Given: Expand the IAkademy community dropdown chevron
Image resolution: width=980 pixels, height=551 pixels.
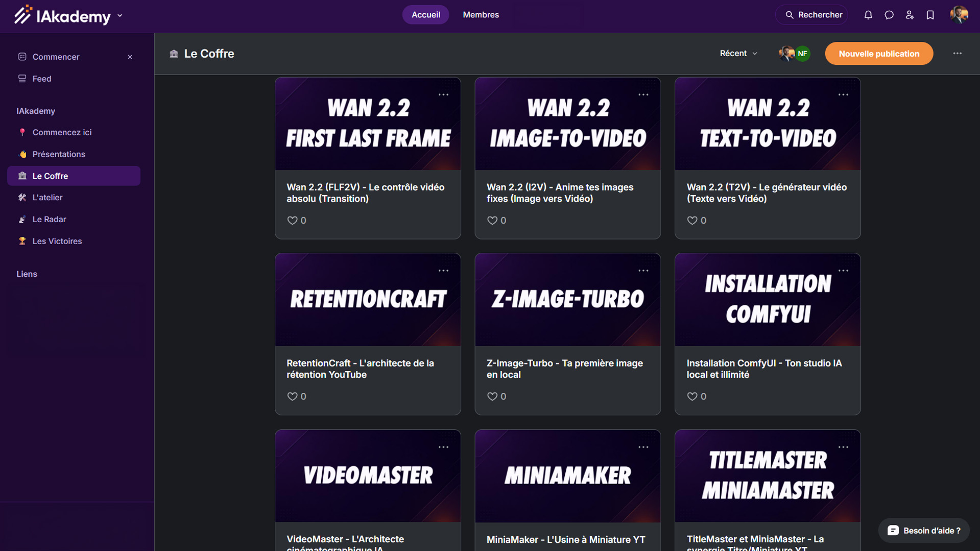Looking at the screenshot, I should click(120, 16).
